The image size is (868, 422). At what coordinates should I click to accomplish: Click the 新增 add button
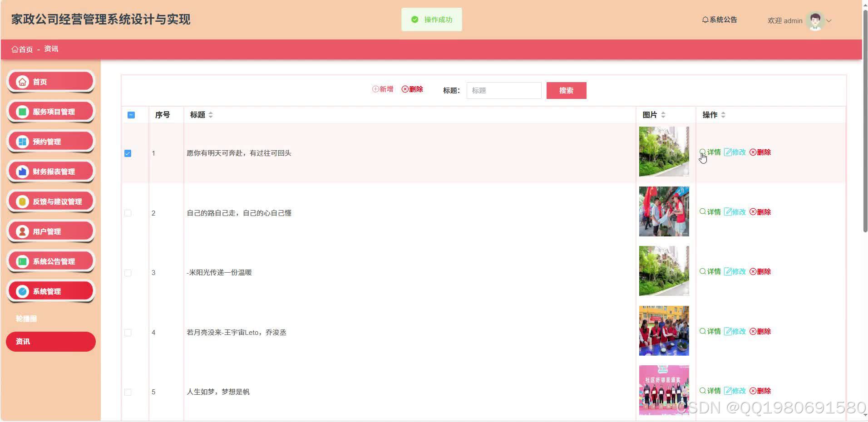[383, 89]
